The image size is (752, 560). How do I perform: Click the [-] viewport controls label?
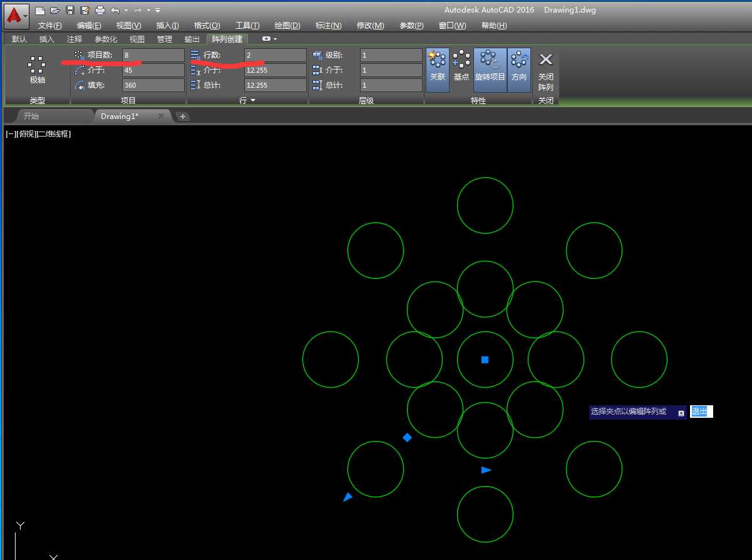[11, 134]
